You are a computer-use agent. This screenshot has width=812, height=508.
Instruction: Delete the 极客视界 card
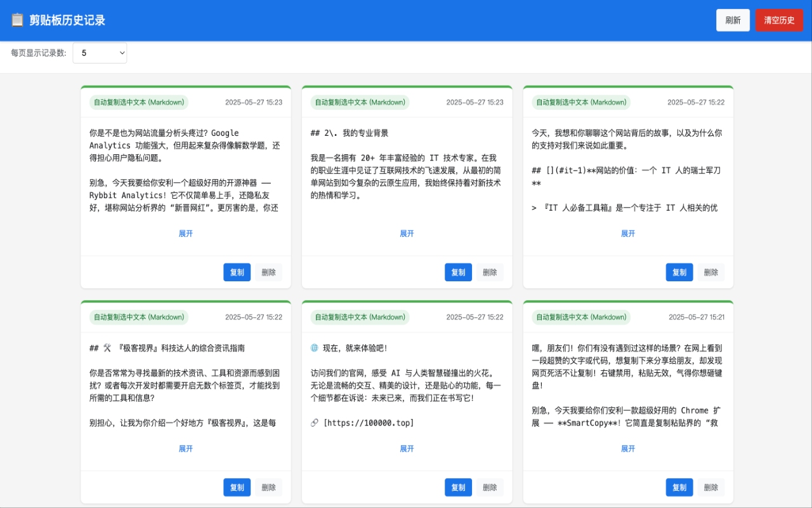click(268, 487)
